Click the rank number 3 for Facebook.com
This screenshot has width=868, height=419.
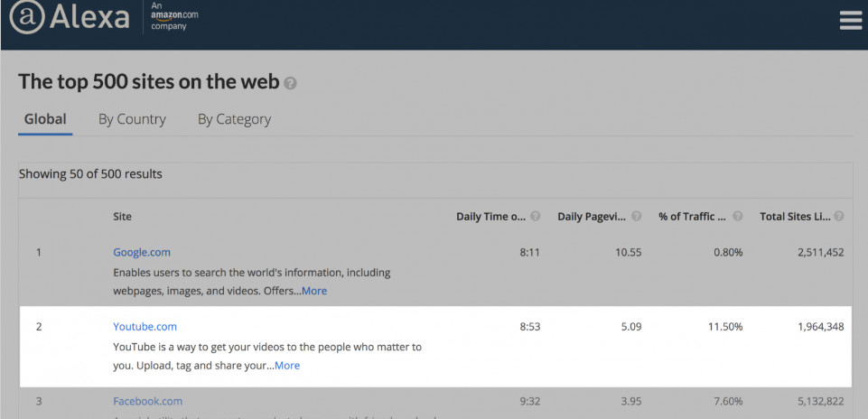click(39, 401)
